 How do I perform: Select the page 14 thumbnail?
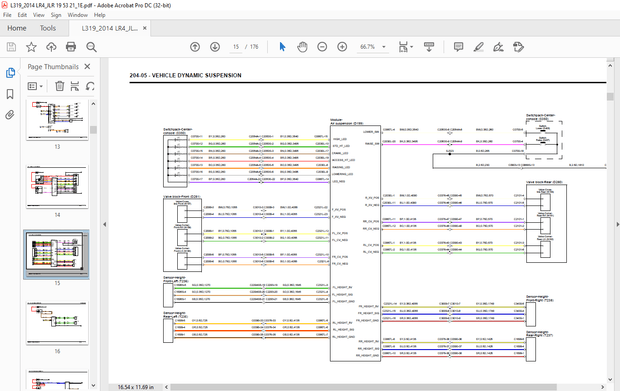point(57,186)
